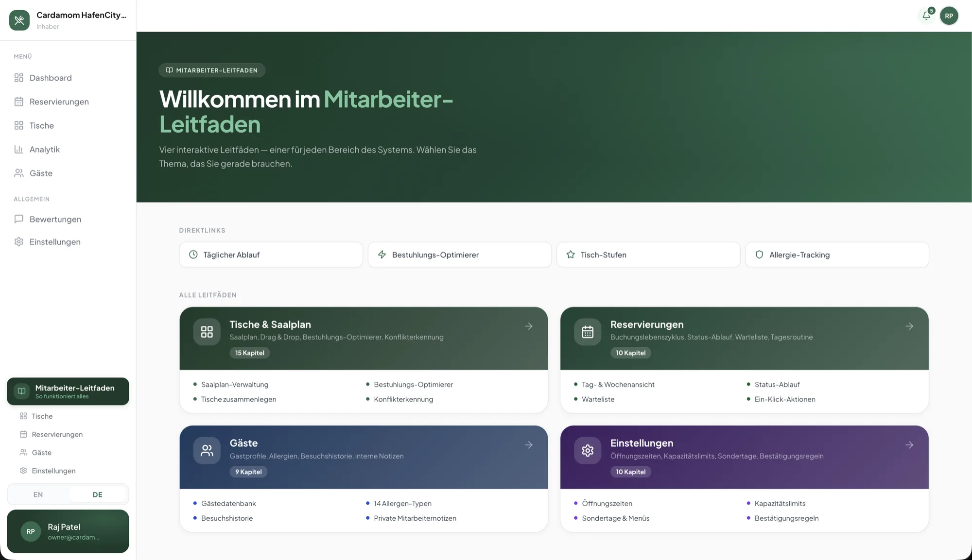Viewport: 972px width, 560px height.
Task: Open Bewertungen page
Action: tap(68, 219)
